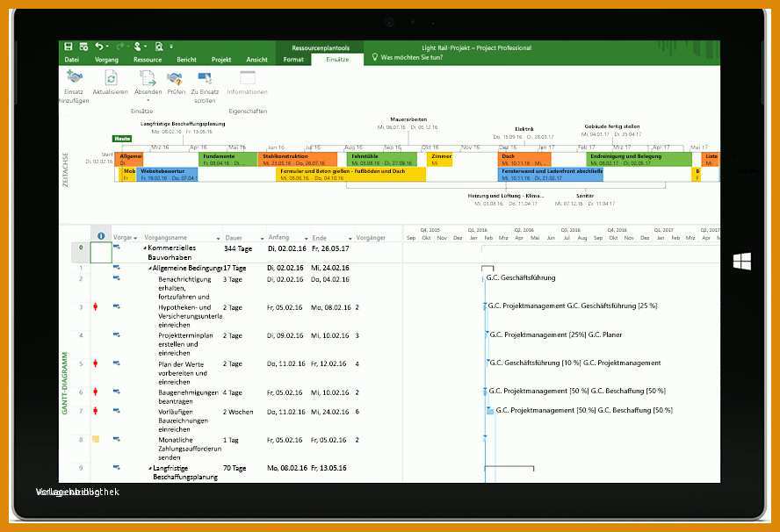This screenshot has height=532, width=780.
Task: Click red overallocation icon on Plan der Werte row
Action: click(x=95, y=363)
